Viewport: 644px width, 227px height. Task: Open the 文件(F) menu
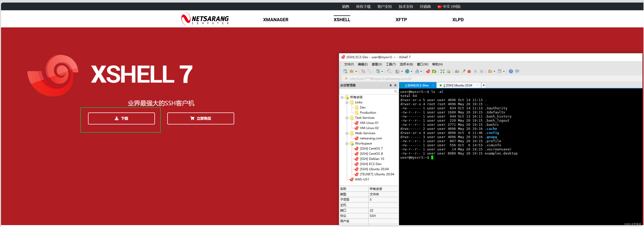click(x=349, y=64)
